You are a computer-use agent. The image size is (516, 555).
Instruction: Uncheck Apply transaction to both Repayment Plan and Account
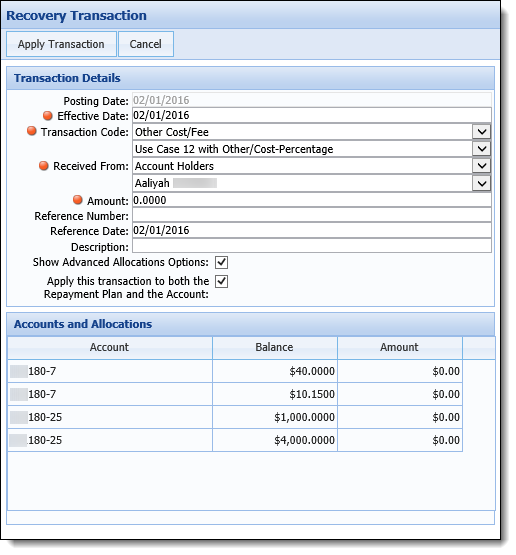point(222,282)
